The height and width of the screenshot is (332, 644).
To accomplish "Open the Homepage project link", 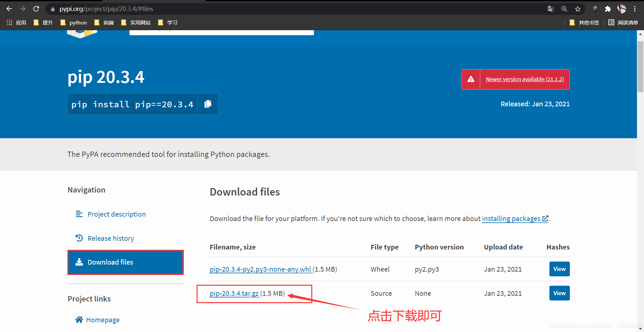I will (x=103, y=320).
